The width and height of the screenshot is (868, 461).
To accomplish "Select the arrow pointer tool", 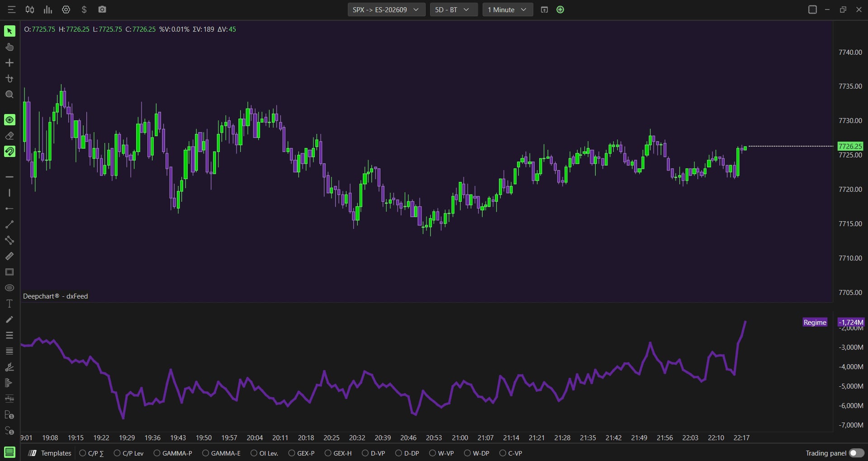I will pos(9,31).
